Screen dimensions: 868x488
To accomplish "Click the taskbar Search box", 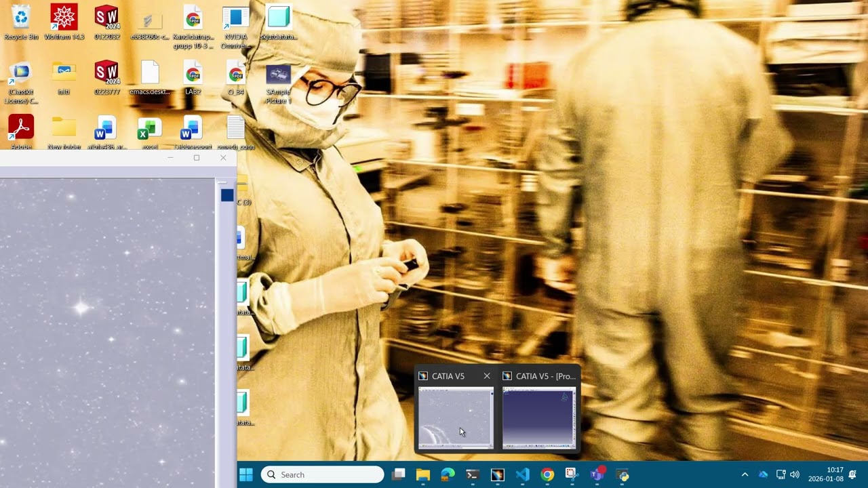I will click(x=322, y=474).
